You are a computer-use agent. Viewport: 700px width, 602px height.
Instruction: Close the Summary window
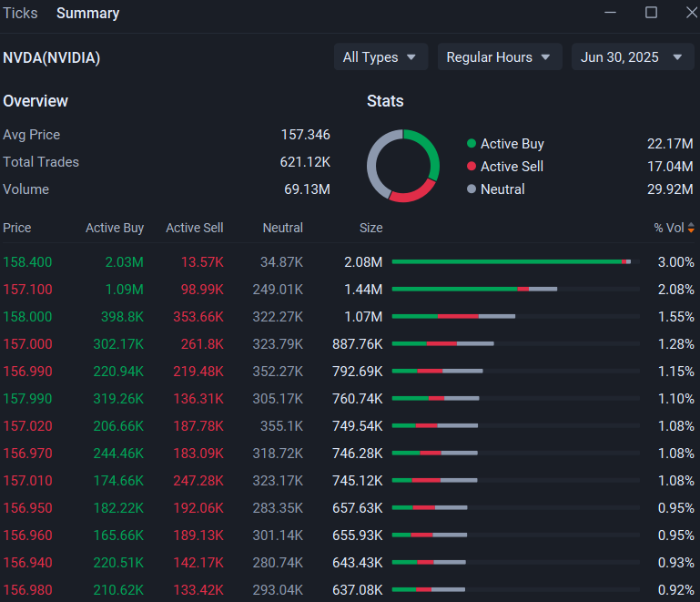click(x=692, y=13)
